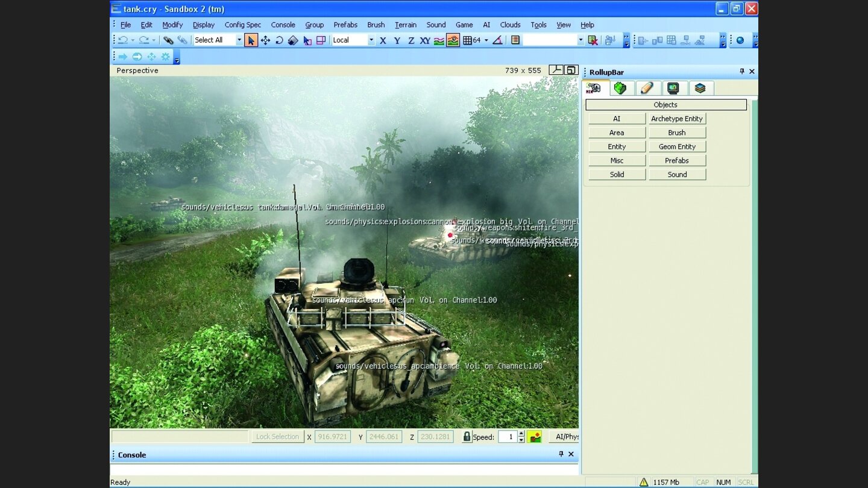This screenshot has width=868, height=488.
Task: Open the Local coordinate system dropdown
Action: 371,40
